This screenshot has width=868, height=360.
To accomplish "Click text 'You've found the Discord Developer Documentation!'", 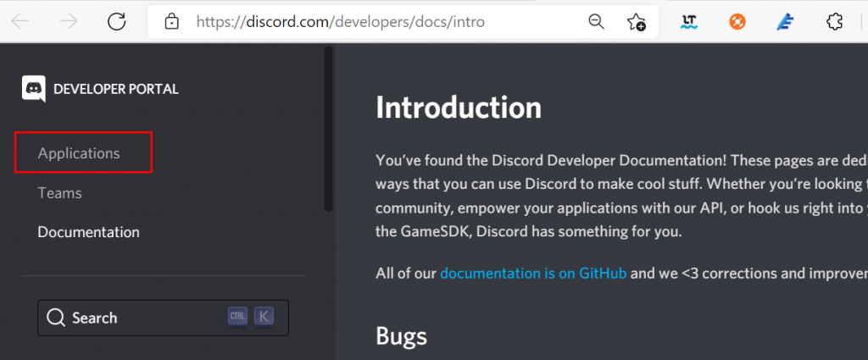I will (x=553, y=161).
